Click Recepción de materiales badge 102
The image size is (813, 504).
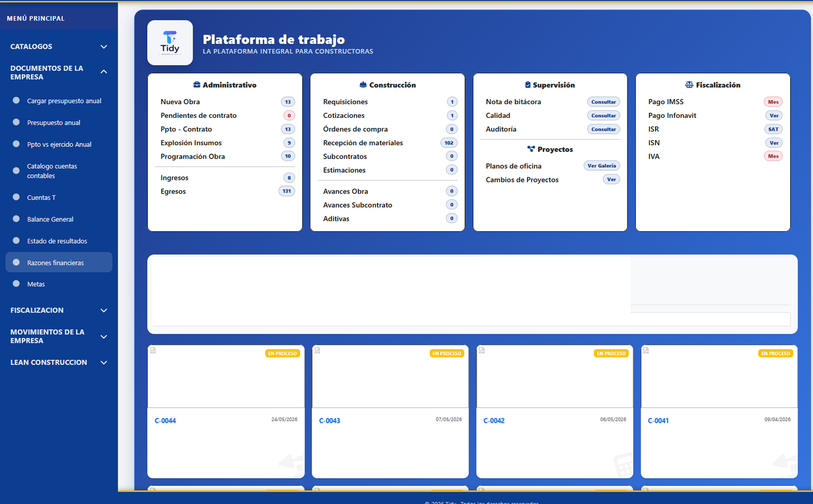(449, 143)
